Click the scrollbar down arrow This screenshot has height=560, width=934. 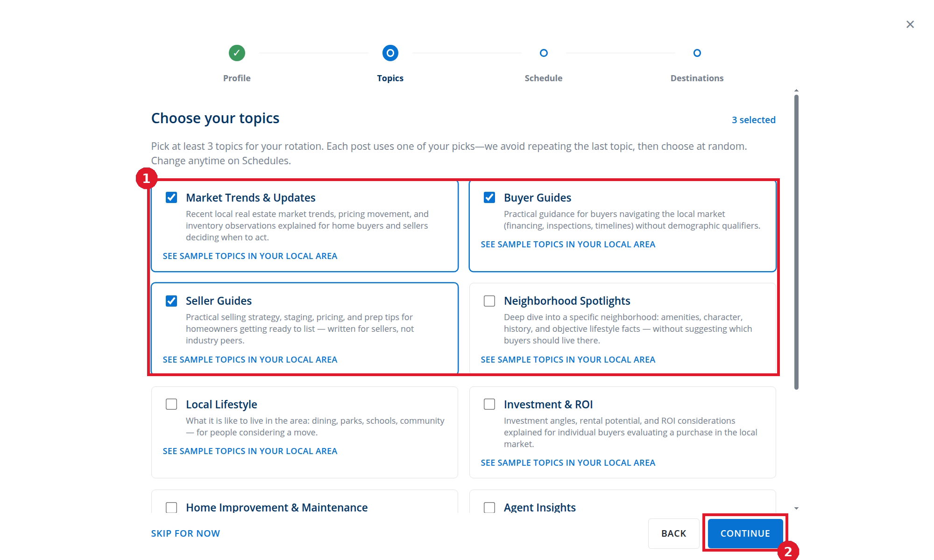(796, 508)
